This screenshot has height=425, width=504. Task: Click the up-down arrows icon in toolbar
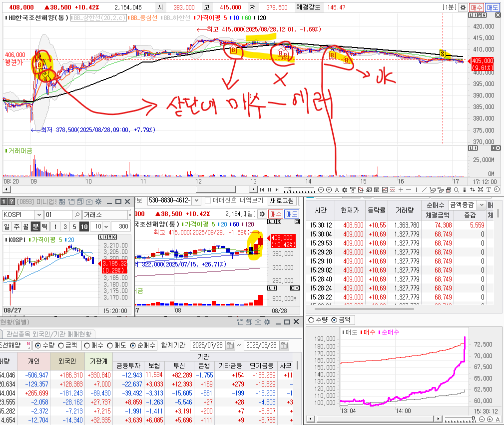(472, 190)
